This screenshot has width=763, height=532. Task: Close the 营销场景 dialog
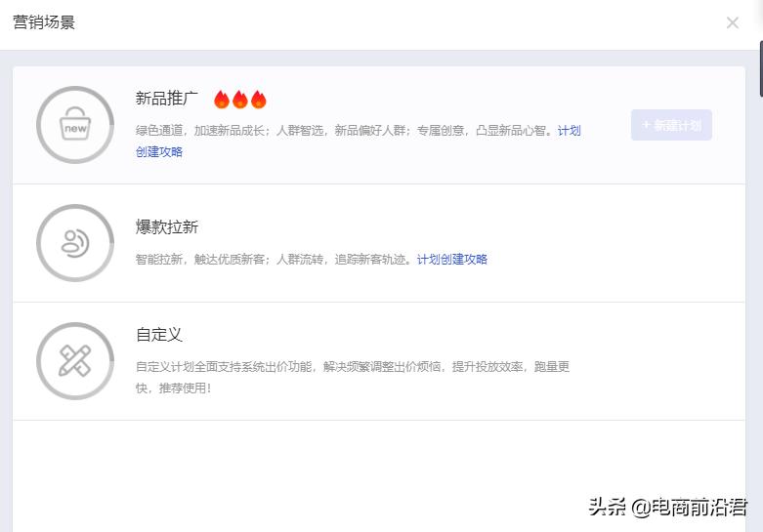733,22
